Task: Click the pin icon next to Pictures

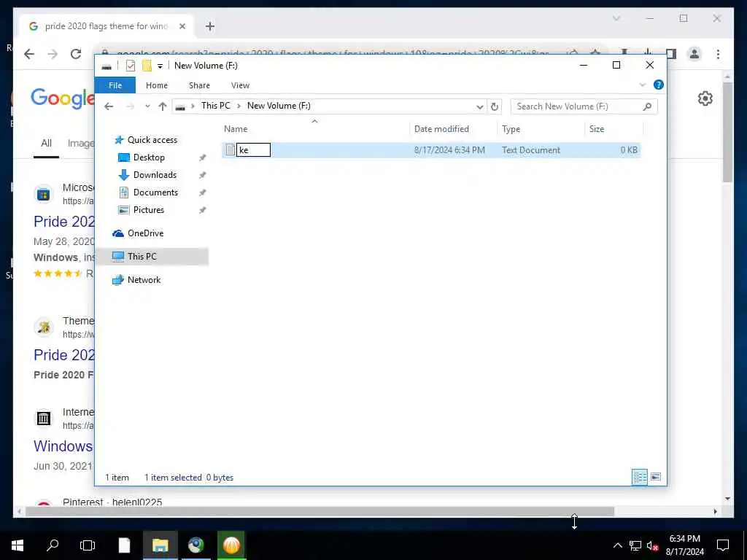Action: tap(203, 210)
